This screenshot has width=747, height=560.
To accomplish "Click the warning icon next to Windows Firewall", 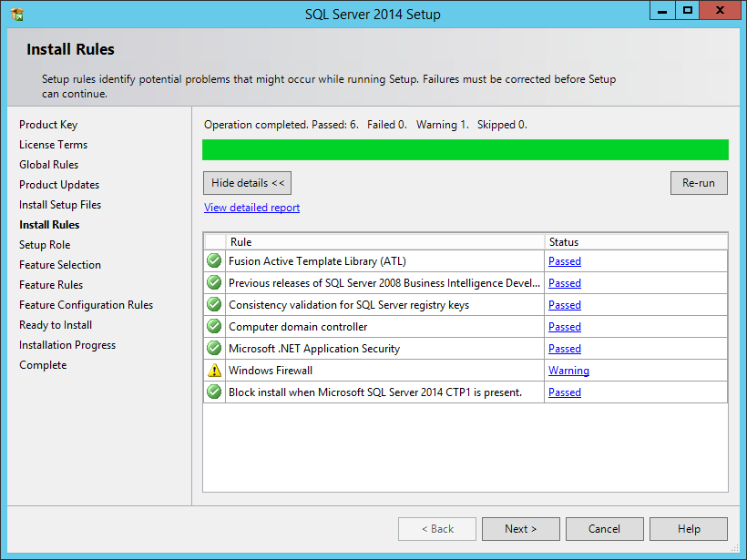I will (213, 370).
